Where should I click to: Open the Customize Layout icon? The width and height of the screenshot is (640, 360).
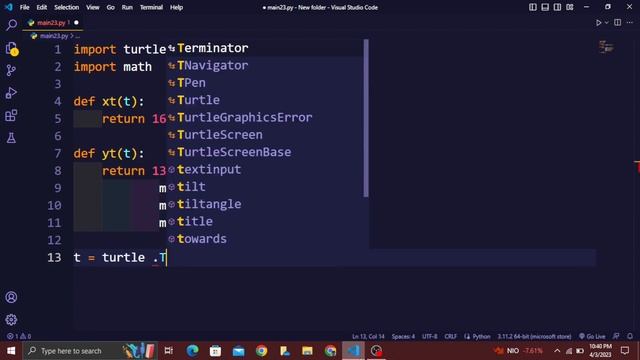(570, 7)
